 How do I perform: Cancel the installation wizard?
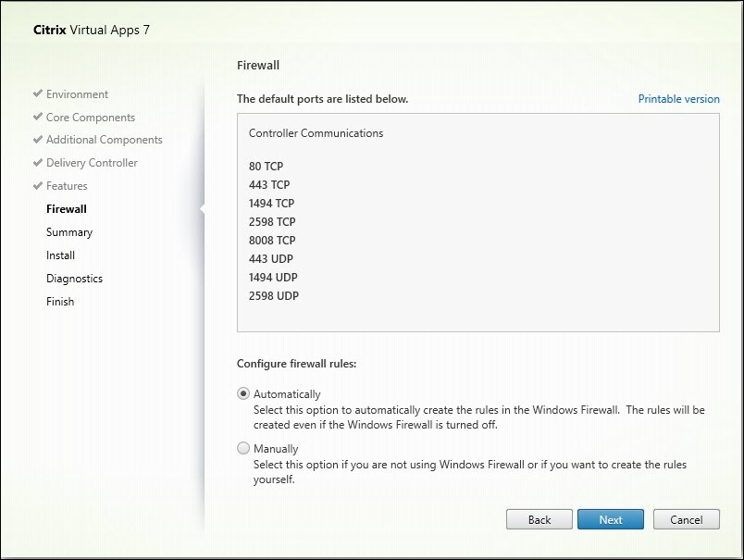(686, 519)
